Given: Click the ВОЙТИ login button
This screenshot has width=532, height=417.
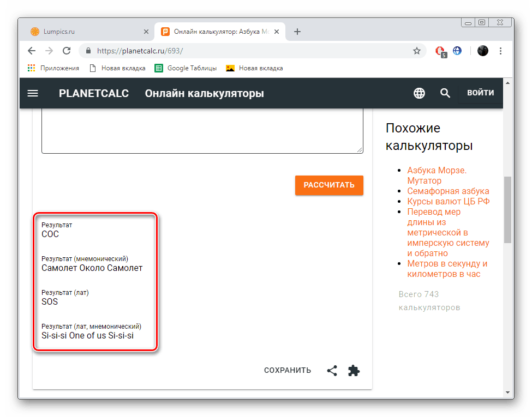Looking at the screenshot, I should 480,93.
